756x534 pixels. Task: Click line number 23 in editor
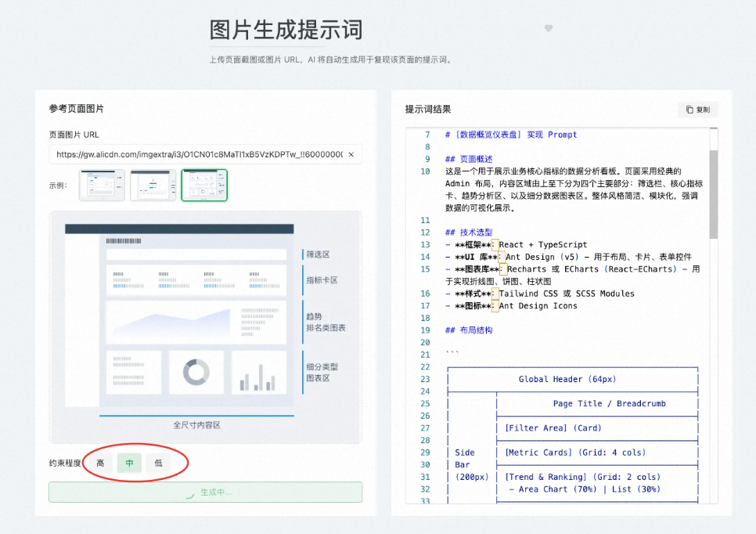(x=425, y=379)
